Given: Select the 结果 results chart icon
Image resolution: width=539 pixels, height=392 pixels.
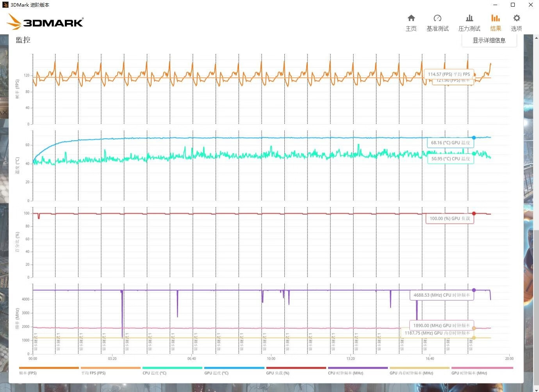Looking at the screenshot, I should pos(496,18).
